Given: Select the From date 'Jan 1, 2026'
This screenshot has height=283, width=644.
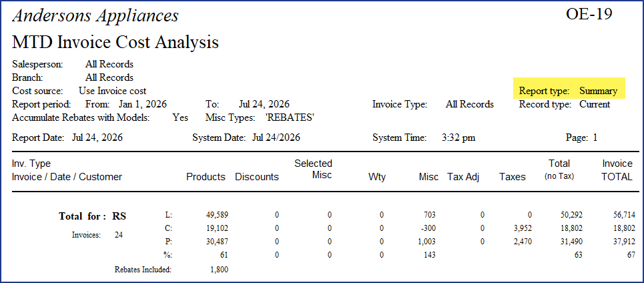Looking at the screenshot, I should click(143, 104).
